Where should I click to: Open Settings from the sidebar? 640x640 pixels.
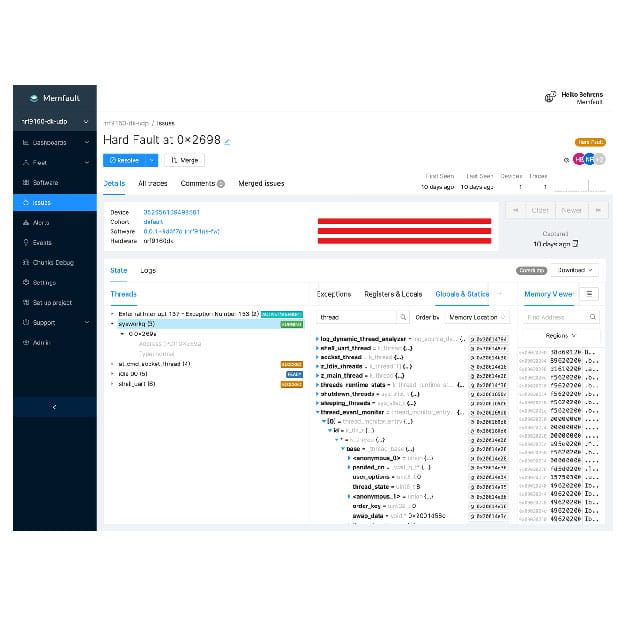click(x=44, y=282)
